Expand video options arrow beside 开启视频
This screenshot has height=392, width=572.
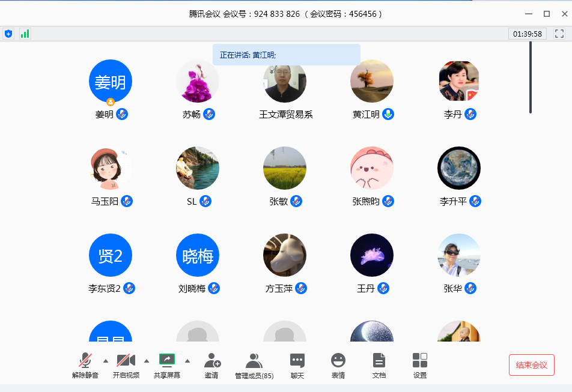click(147, 361)
